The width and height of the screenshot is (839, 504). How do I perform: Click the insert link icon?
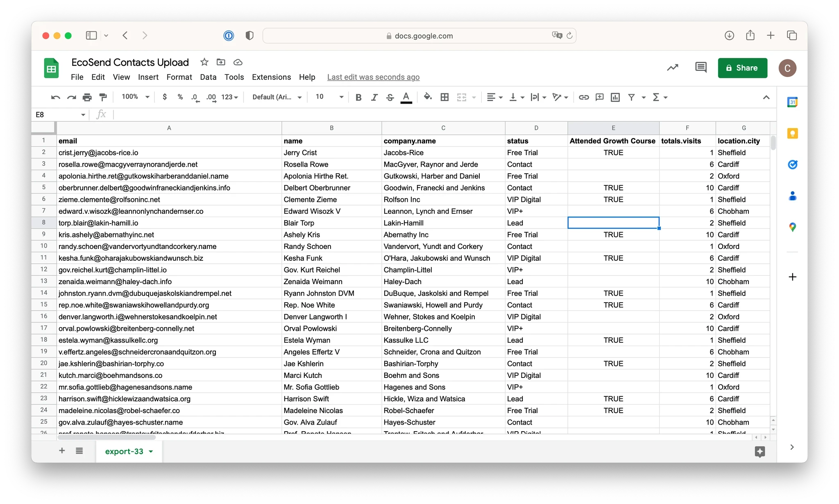584,97
